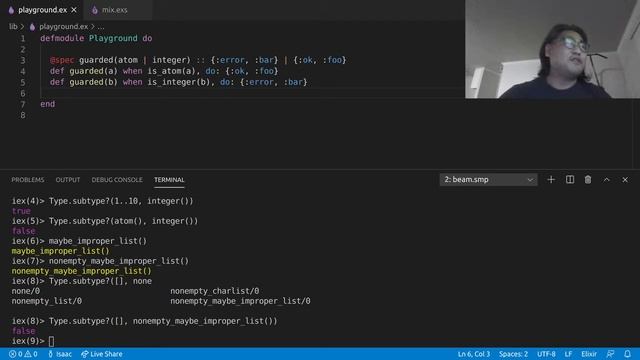Click the playground.ex breadcrumb segment
Image resolution: width=640 pixels, height=360 pixels.
point(63,27)
